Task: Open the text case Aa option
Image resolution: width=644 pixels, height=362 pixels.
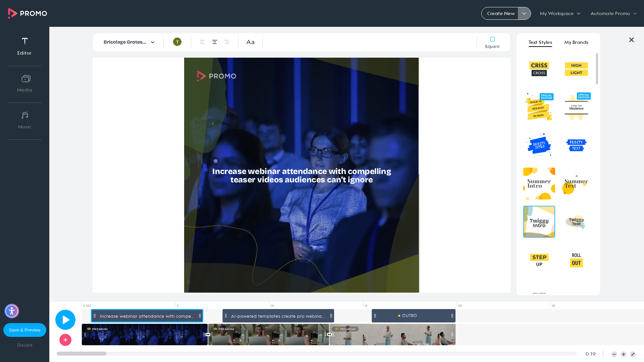Action: [251, 42]
